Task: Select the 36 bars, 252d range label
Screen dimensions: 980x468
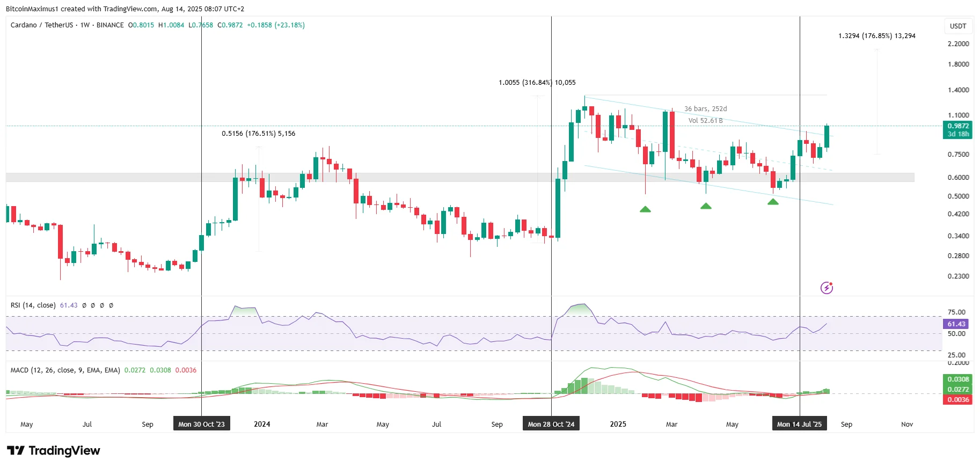Action: 705,109
